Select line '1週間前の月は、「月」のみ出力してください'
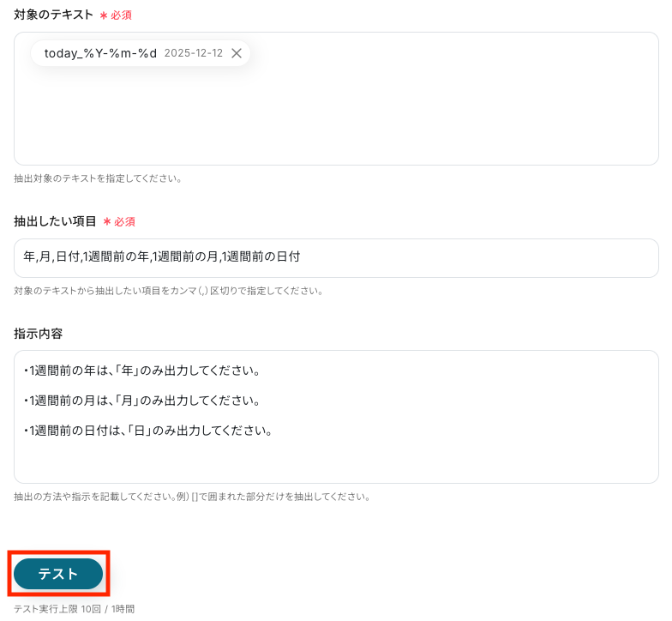The image size is (672, 621). tap(142, 401)
